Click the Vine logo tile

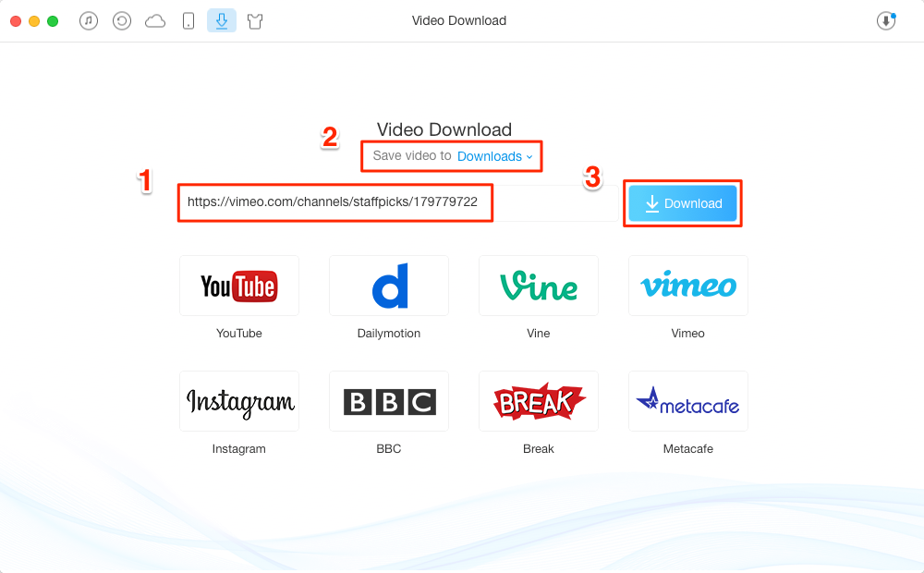click(x=539, y=286)
